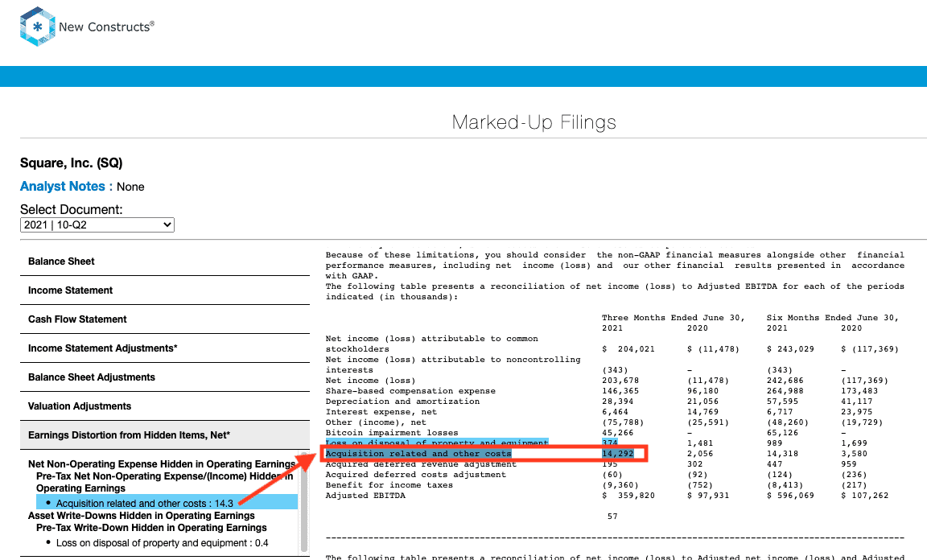Click Bitcoin impairment losses row label
The image size is (927, 560).
click(391, 433)
